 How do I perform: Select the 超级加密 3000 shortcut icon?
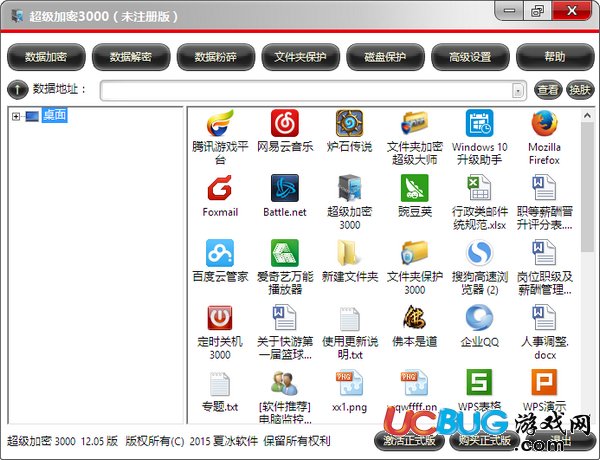tap(349, 188)
